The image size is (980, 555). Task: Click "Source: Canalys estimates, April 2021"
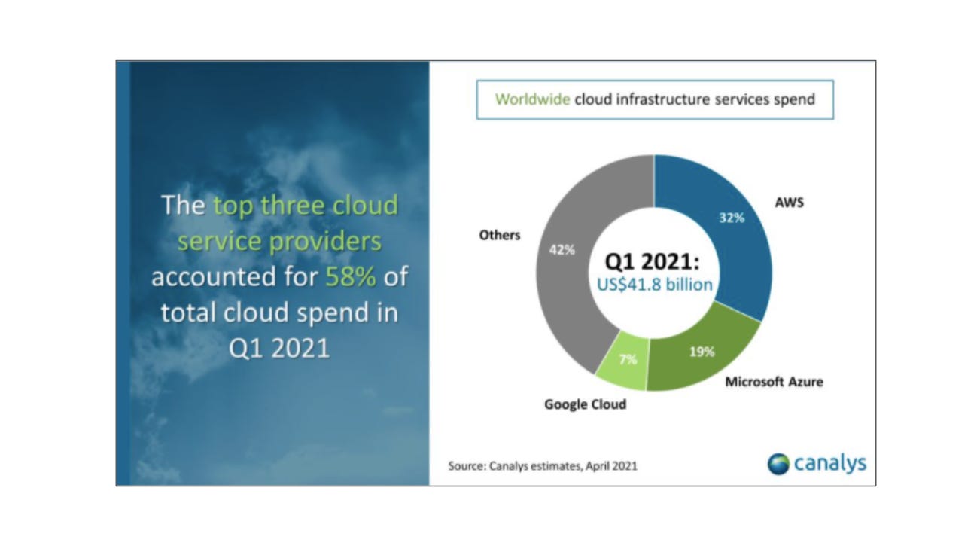point(543,466)
